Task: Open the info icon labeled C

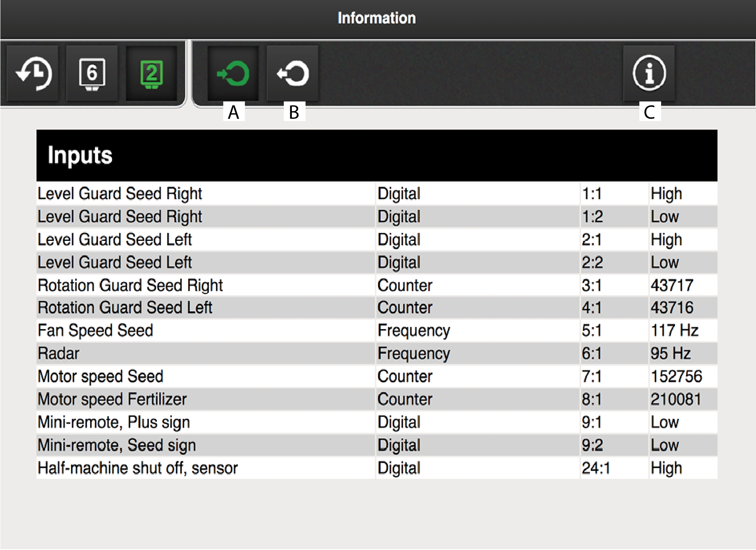Action: tap(649, 73)
